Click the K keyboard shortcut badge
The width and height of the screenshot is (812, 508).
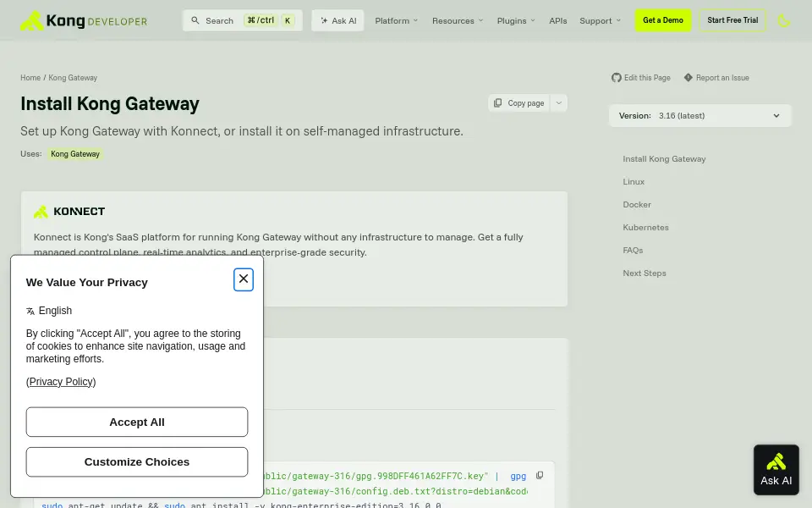(288, 20)
